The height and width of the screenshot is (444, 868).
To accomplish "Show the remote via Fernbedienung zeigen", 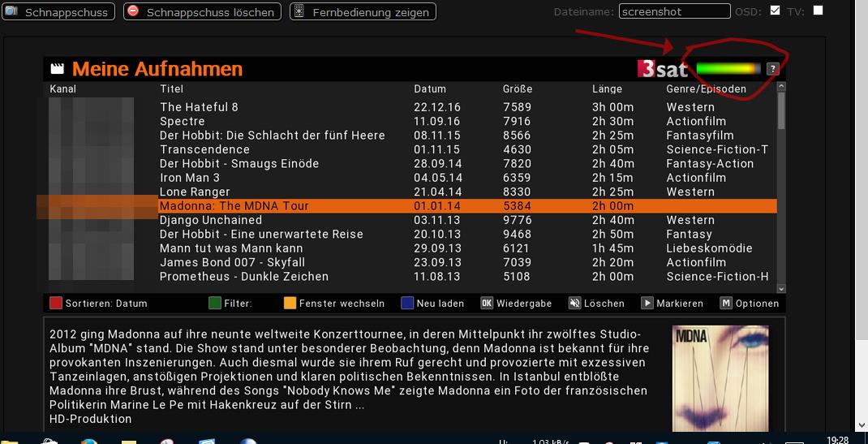I will coord(363,12).
